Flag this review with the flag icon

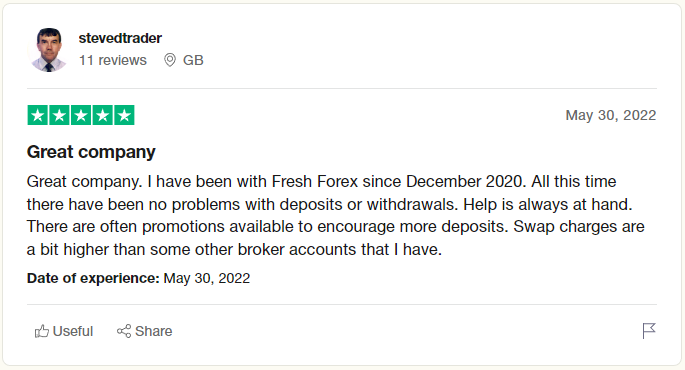(x=649, y=331)
